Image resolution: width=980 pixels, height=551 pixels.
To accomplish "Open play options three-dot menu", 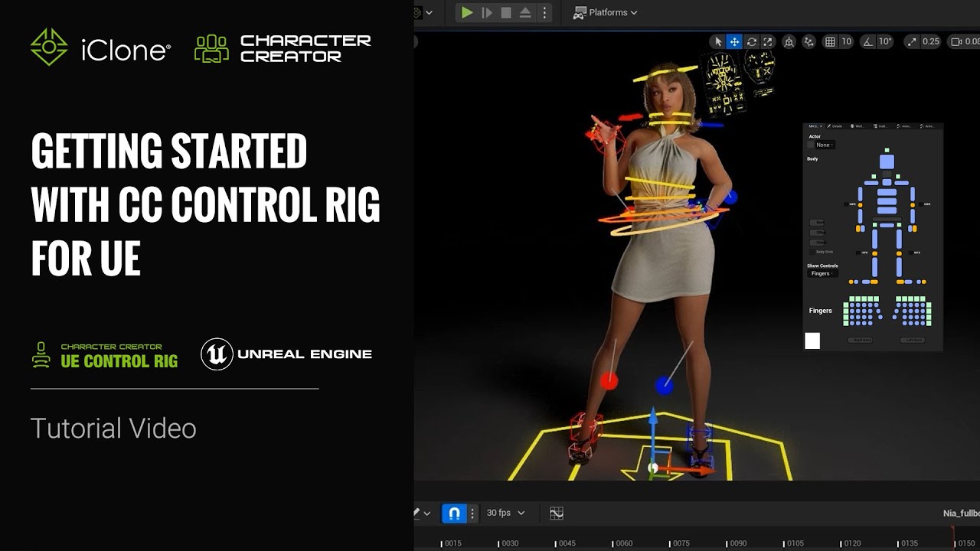I will tap(544, 12).
